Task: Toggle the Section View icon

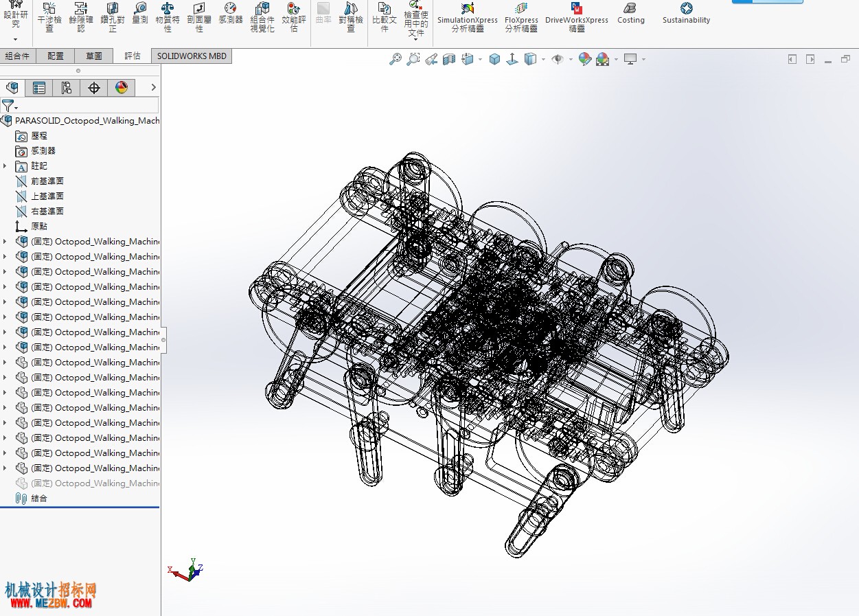Action: [449, 60]
